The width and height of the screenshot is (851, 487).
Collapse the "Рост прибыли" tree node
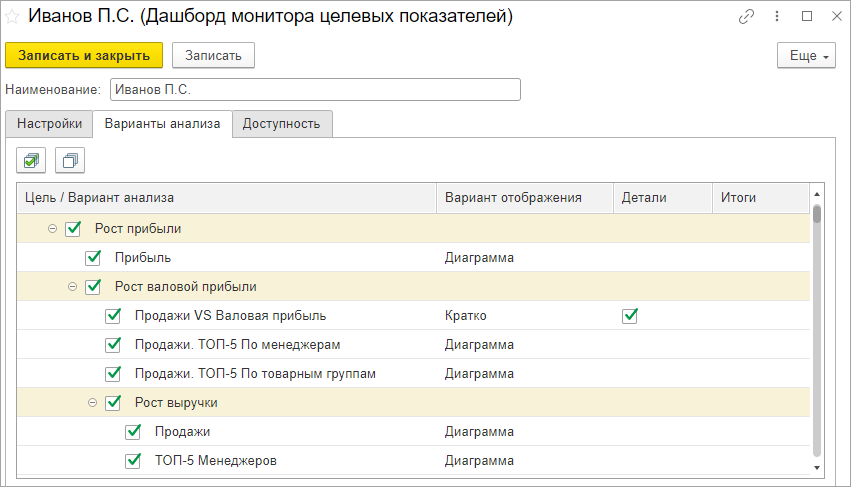coord(53,229)
